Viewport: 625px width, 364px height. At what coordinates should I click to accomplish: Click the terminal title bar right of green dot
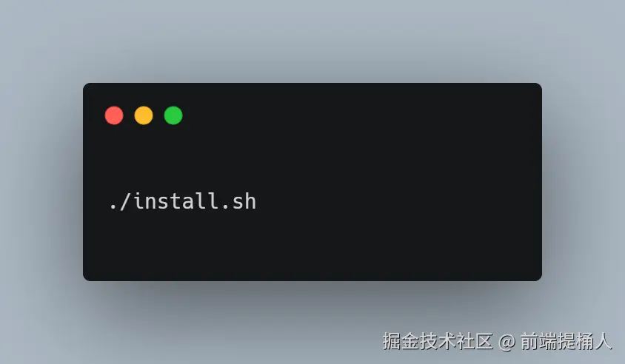[x=358, y=115]
